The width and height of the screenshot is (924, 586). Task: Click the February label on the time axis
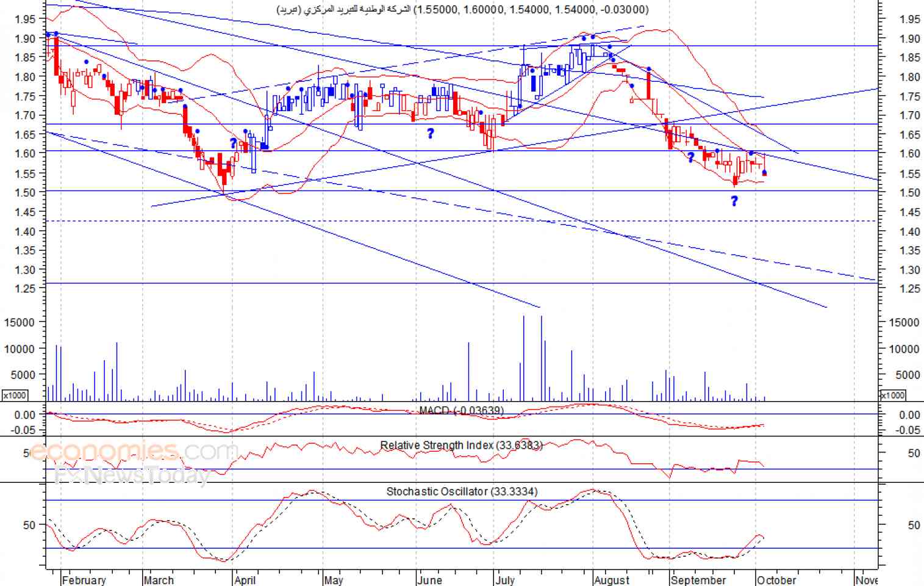tap(84, 580)
